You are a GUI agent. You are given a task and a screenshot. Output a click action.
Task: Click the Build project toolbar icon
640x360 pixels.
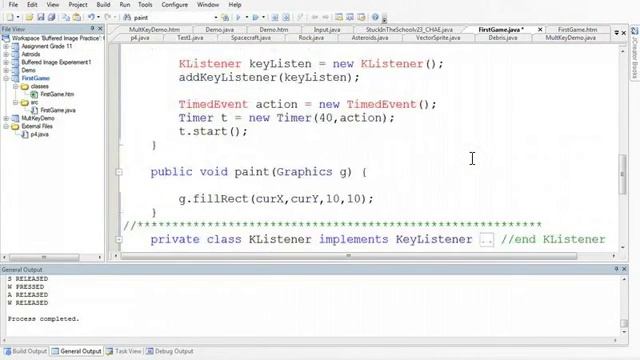point(238,17)
